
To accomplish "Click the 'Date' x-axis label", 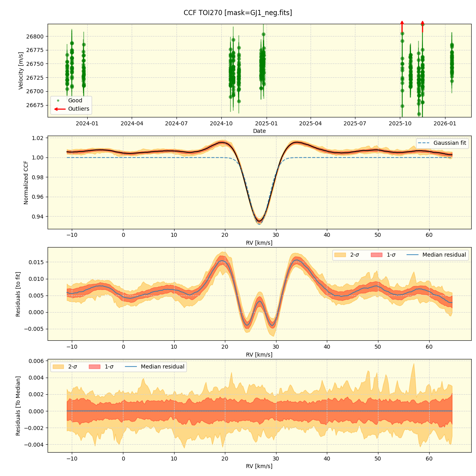I will 259,131.
